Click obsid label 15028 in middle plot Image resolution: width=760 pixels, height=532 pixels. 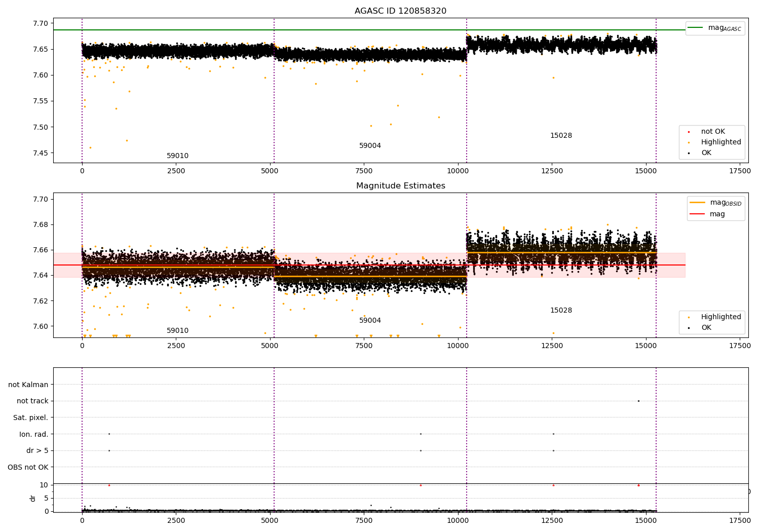point(561,311)
